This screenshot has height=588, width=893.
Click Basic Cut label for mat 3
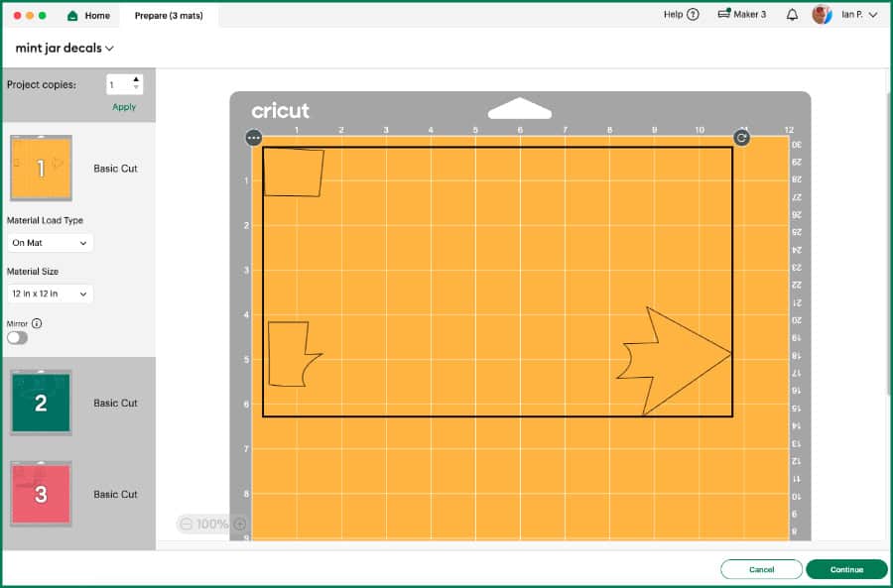click(116, 495)
